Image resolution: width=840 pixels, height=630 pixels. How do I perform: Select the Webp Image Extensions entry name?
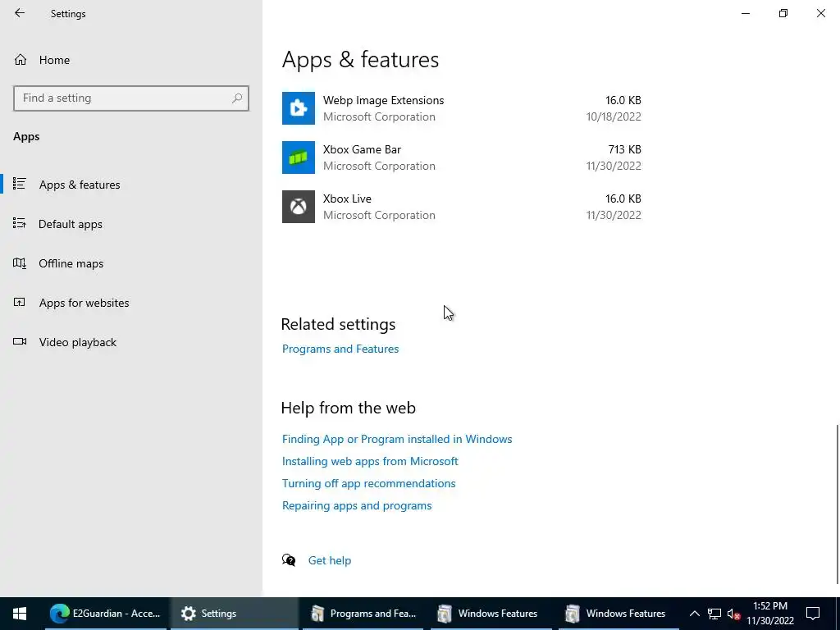(x=383, y=100)
